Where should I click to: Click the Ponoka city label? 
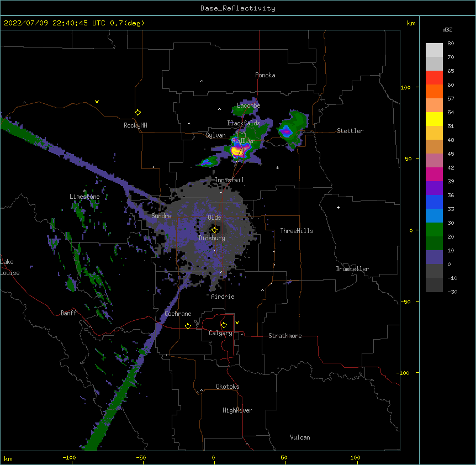(265, 75)
